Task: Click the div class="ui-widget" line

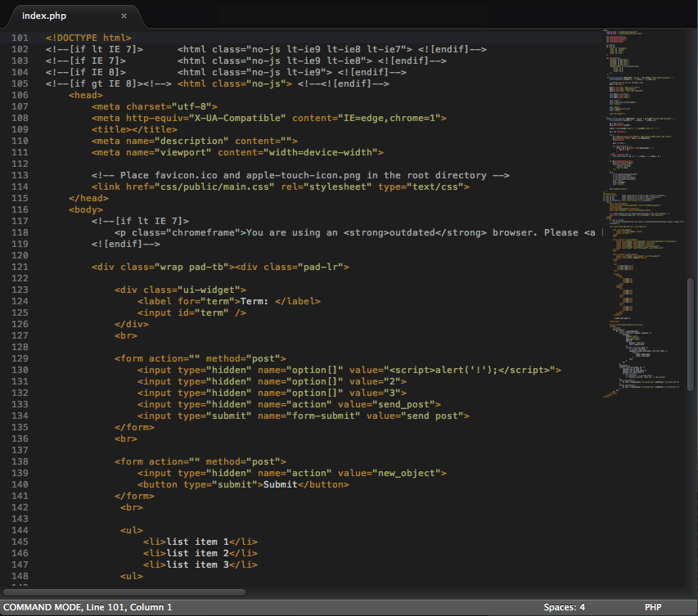Action: [180, 290]
